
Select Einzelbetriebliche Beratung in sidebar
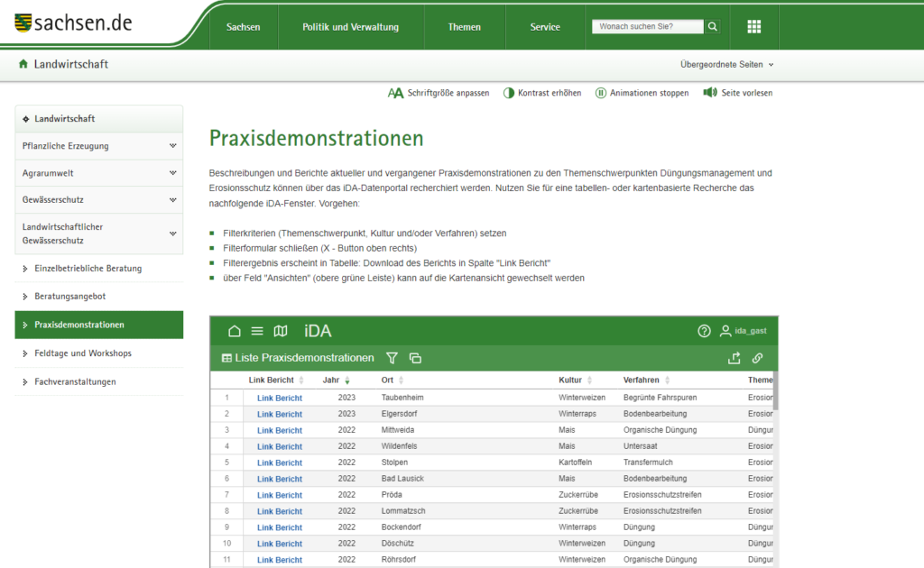(99, 269)
